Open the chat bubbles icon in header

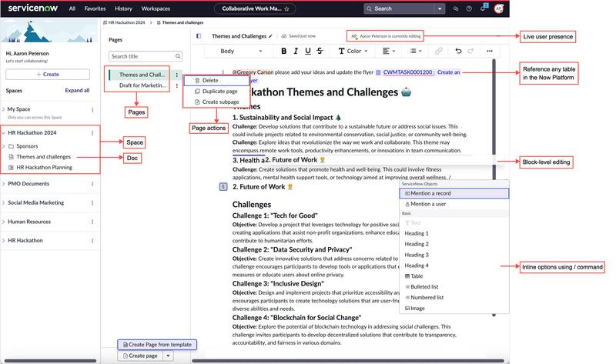456,8
